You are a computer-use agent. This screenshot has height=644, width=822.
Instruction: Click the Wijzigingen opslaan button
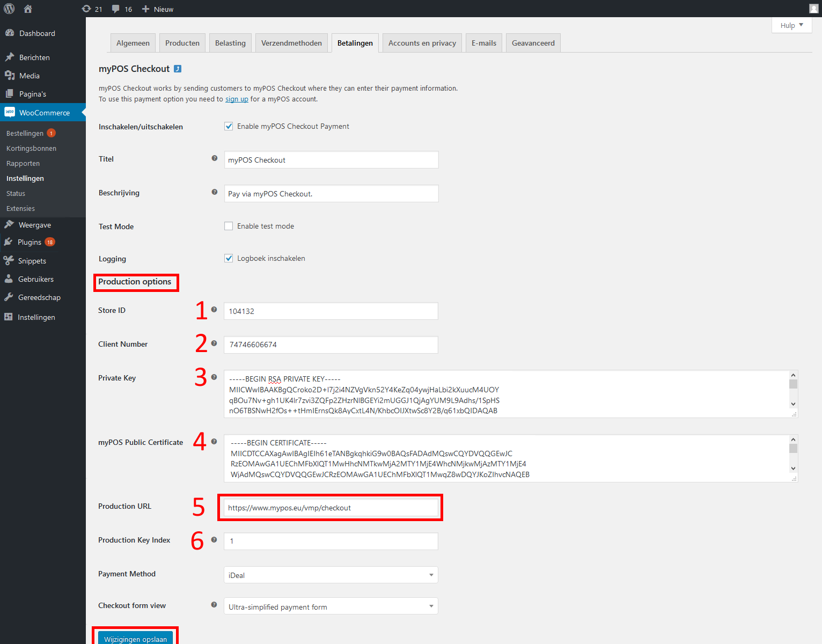(135, 639)
